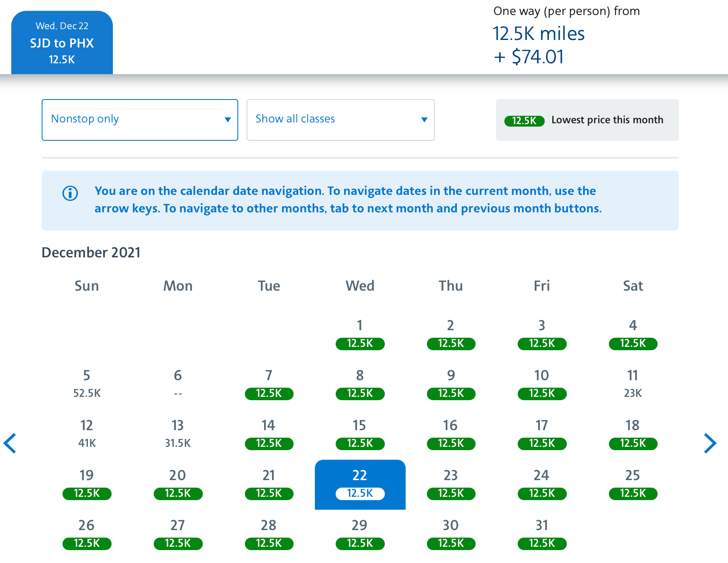Choose December 12 priced at 41K

tap(87, 434)
